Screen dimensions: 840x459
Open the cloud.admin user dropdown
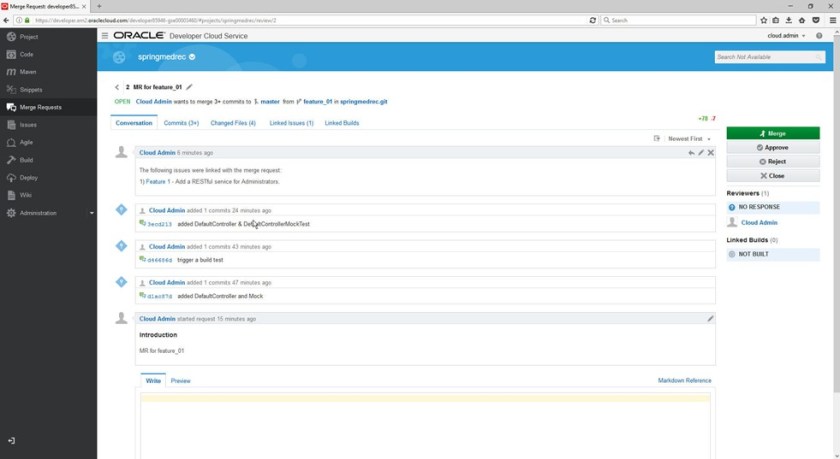pyautogui.click(x=786, y=36)
